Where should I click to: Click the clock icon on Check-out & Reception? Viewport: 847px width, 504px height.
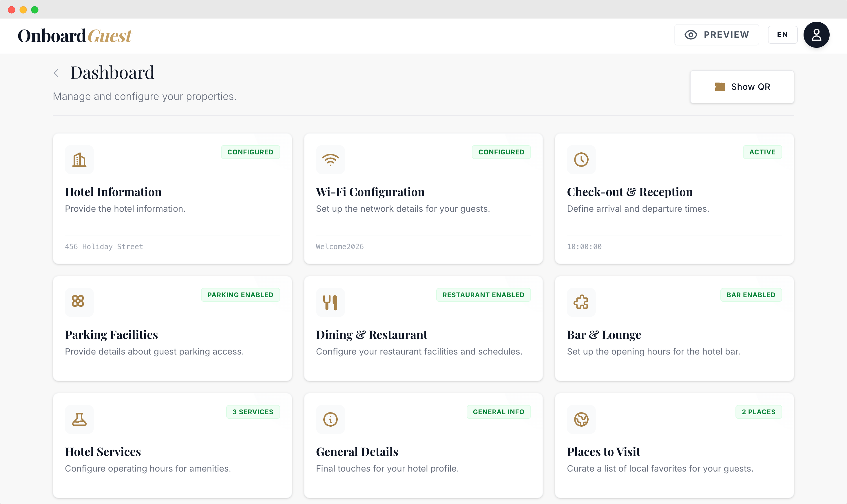click(x=581, y=159)
